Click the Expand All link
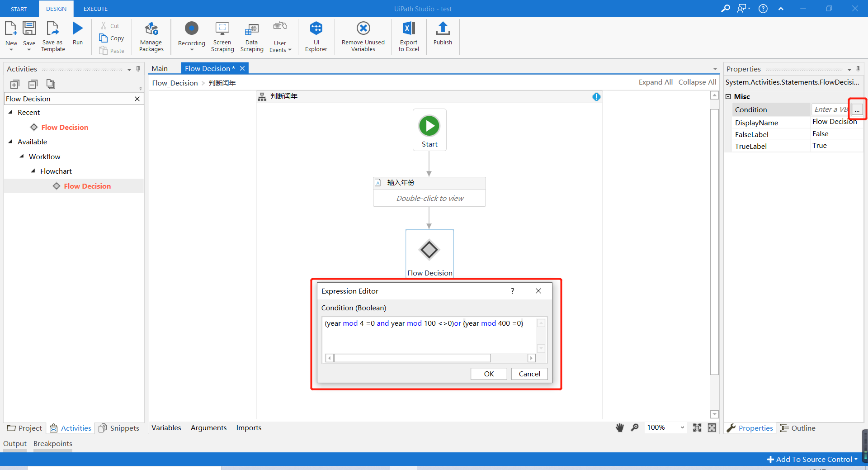This screenshot has height=470, width=868. coord(655,82)
